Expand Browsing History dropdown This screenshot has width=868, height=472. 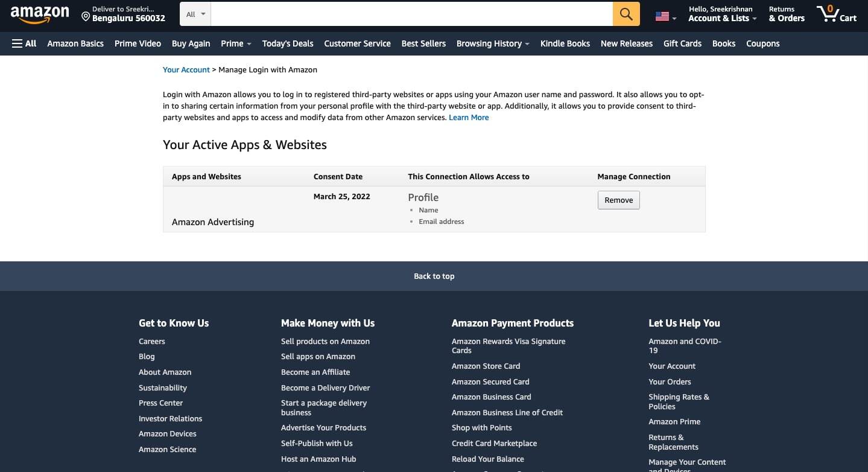[493, 43]
